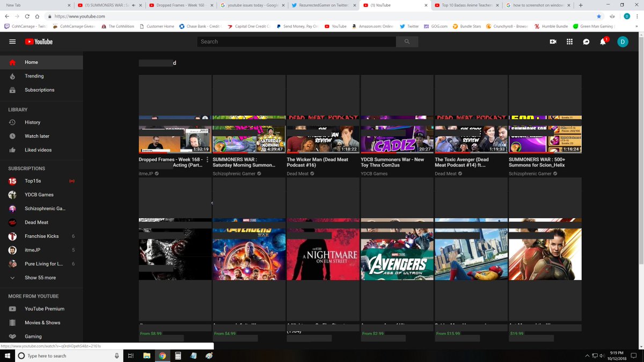Click 'YDCB Games' channel under video

374,174
